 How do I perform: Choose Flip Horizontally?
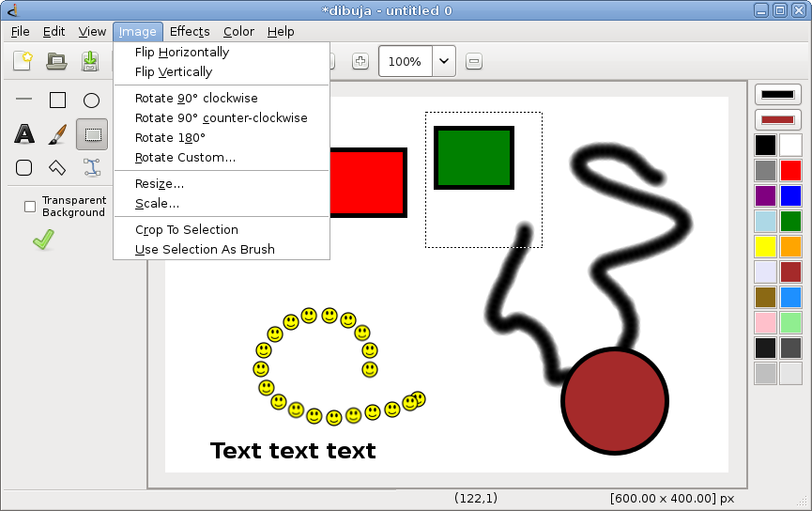(222, 53)
